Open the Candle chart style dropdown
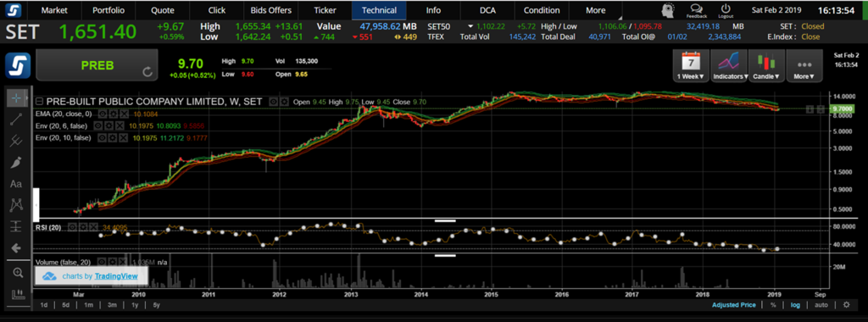The image size is (868, 322). [x=765, y=66]
